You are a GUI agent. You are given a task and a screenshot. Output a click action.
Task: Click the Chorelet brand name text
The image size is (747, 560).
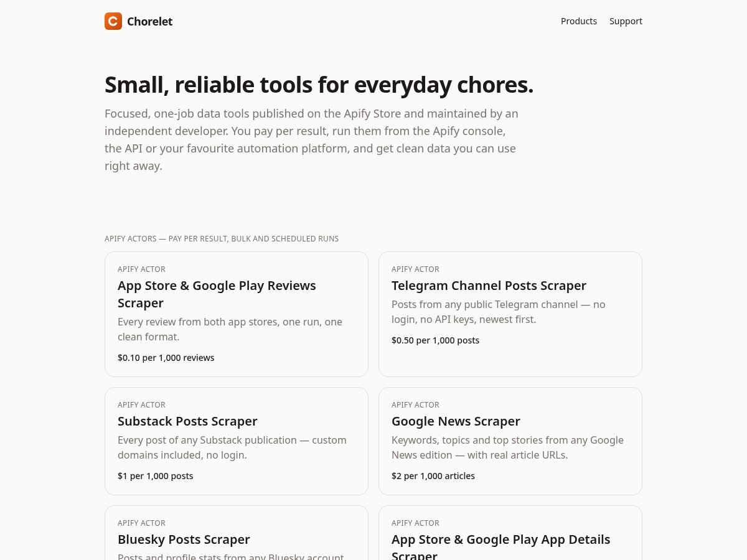pyautogui.click(x=149, y=21)
